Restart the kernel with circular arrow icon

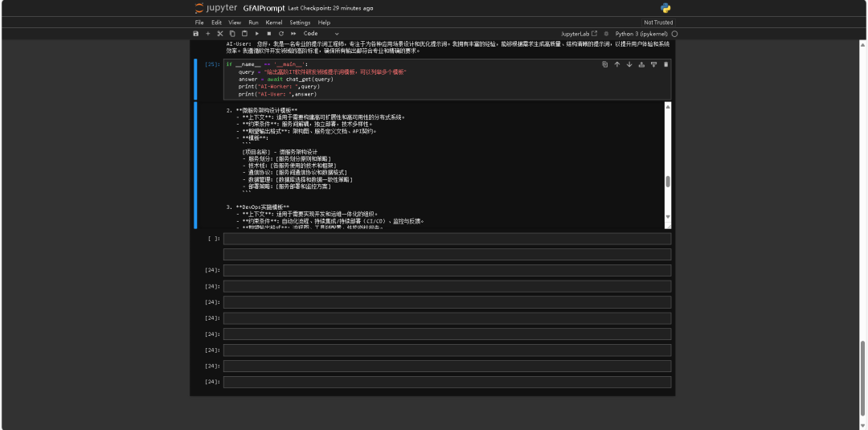(x=281, y=34)
